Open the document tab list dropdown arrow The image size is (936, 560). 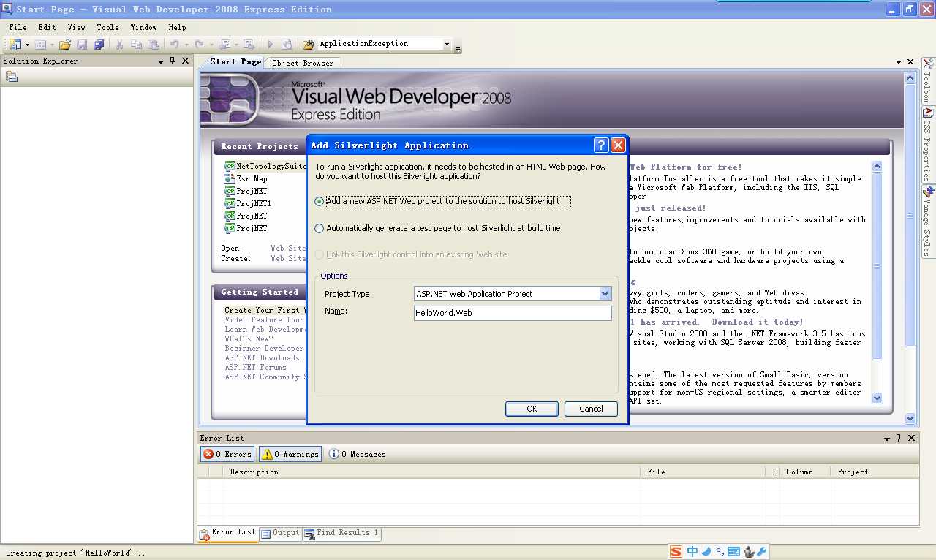pos(899,62)
